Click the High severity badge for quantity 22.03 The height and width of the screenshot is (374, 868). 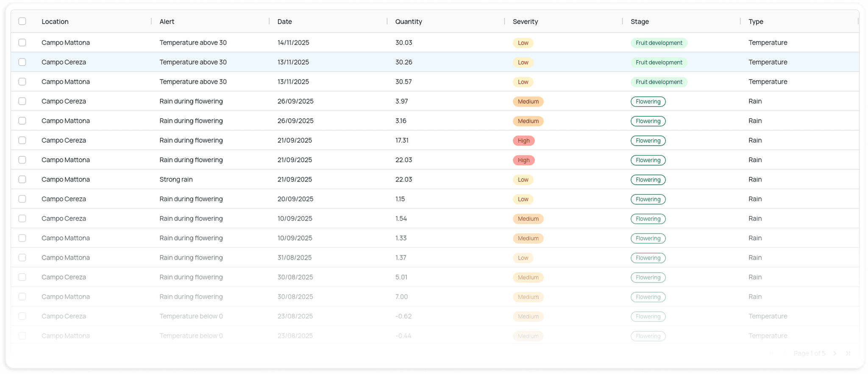pyautogui.click(x=523, y=160)
